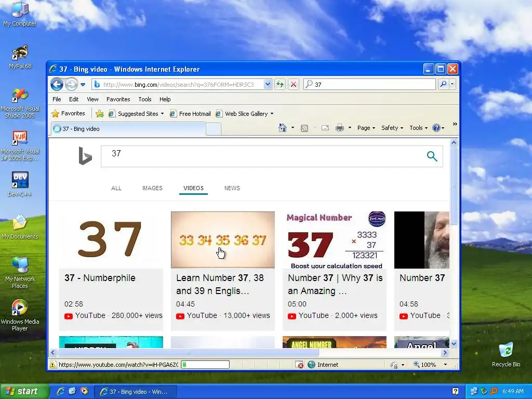Click the IE toolbar search magnifier button

click(443, 84)
